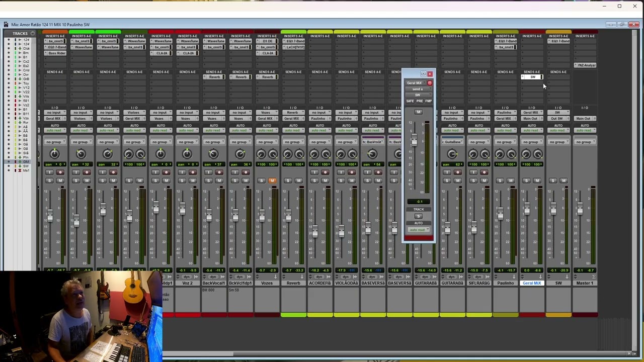
Task: Open the Reverb send on BackVocal1
Action: pyautogui.click(x=214, y=77)
